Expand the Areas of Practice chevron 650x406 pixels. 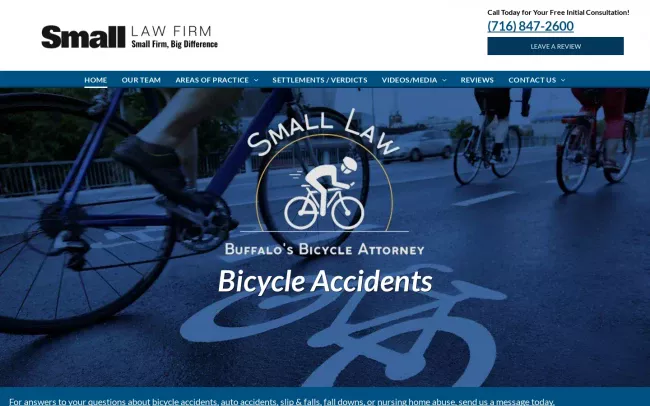(x=256, y=80)
